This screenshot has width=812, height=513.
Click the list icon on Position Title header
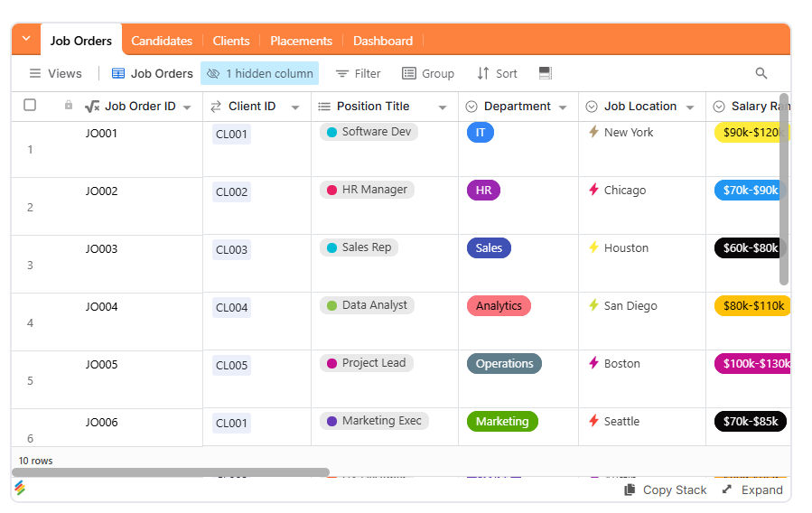(324, 107)
